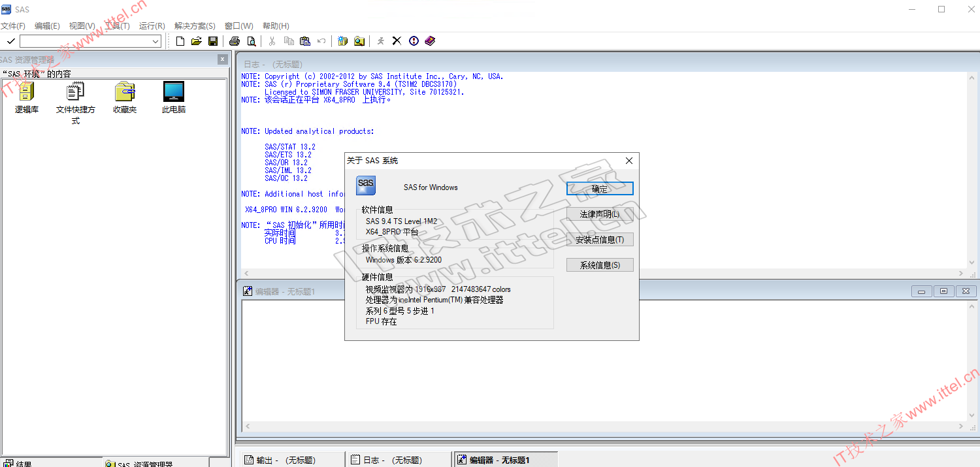Click the editor window horizontal scrollbar left arrow
The image size is (980, 467).
(247, 426)
